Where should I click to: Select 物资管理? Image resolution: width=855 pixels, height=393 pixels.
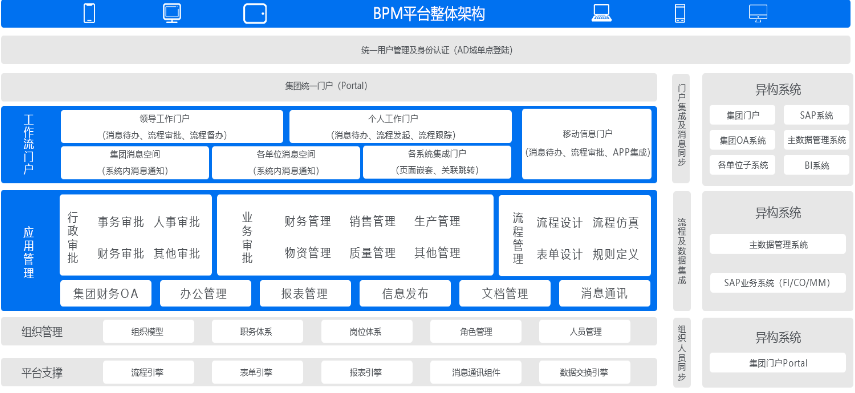pos(308,253)
